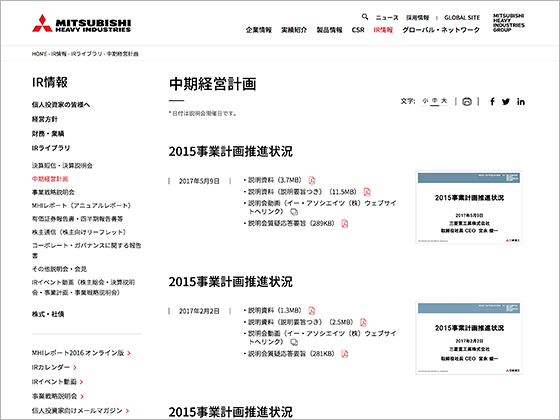Viewport: 560px width, 420px height.
Task: Open the 11.5MB 説明資料 PDF icon
Action: pyautogui.click(x=367, y=192)
